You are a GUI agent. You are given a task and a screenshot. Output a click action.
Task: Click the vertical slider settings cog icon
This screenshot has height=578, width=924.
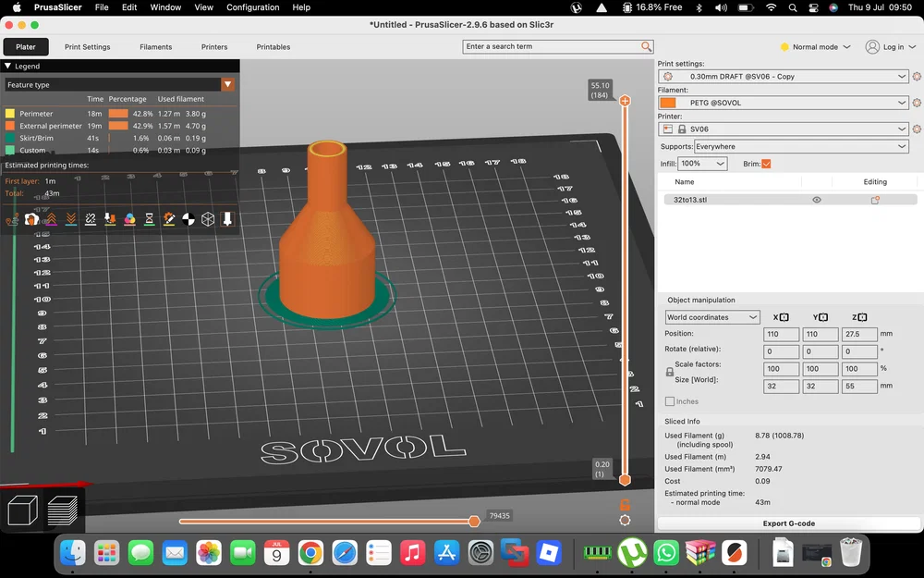click(625, 520)
